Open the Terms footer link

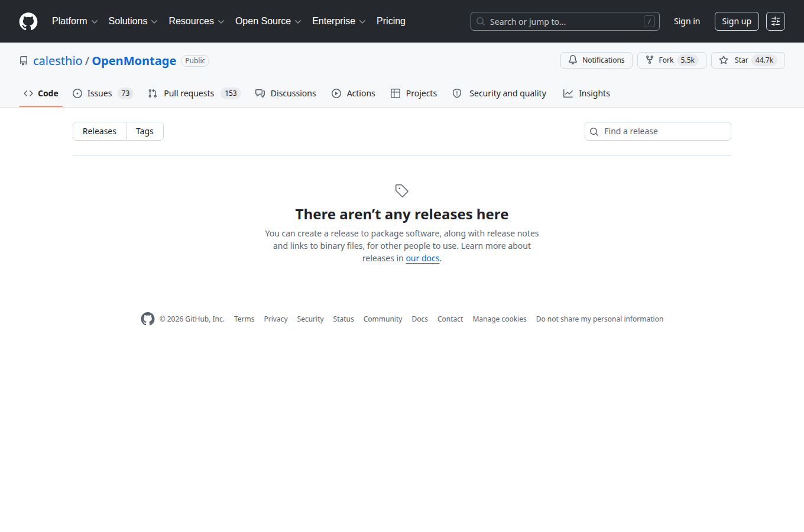coord(244,319)
